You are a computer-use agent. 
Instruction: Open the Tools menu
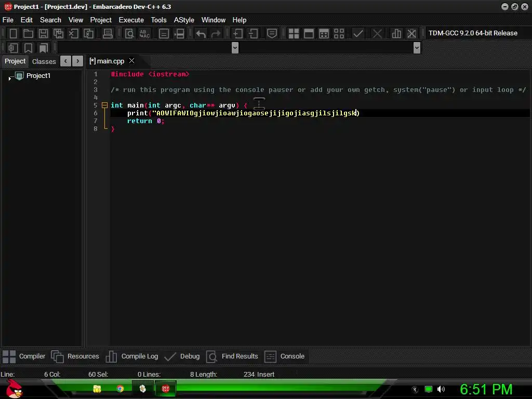[x=159, y=20]
